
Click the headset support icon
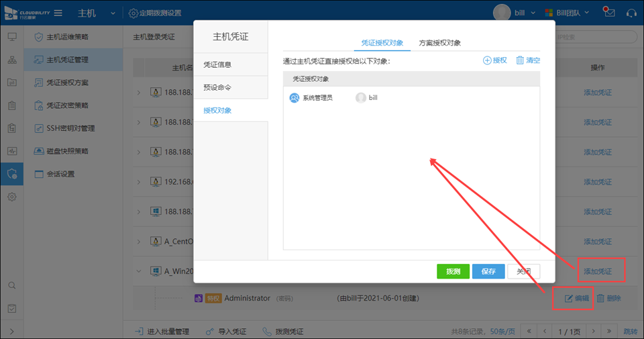coord(631,13)
